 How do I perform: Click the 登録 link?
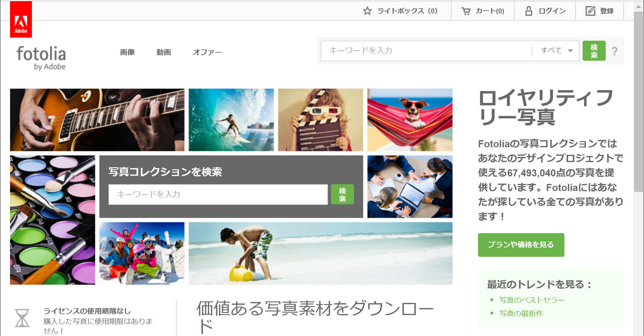607,11
